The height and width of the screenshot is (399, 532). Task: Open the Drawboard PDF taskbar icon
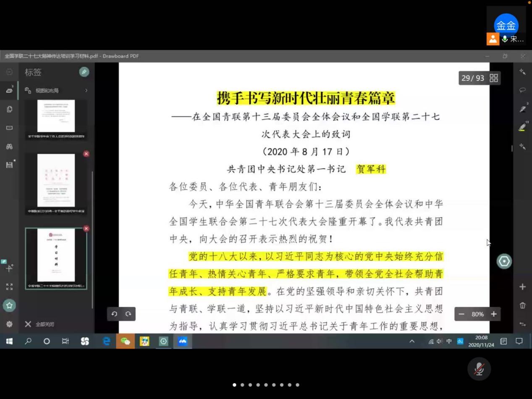(x=163, y=341)
